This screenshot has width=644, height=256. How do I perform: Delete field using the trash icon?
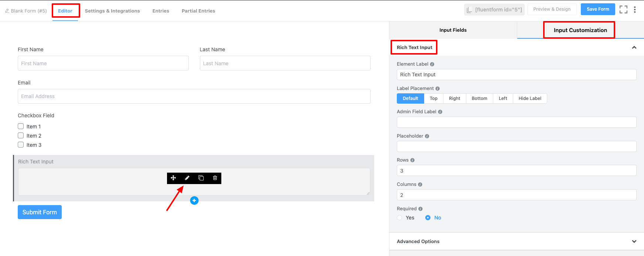215,178
